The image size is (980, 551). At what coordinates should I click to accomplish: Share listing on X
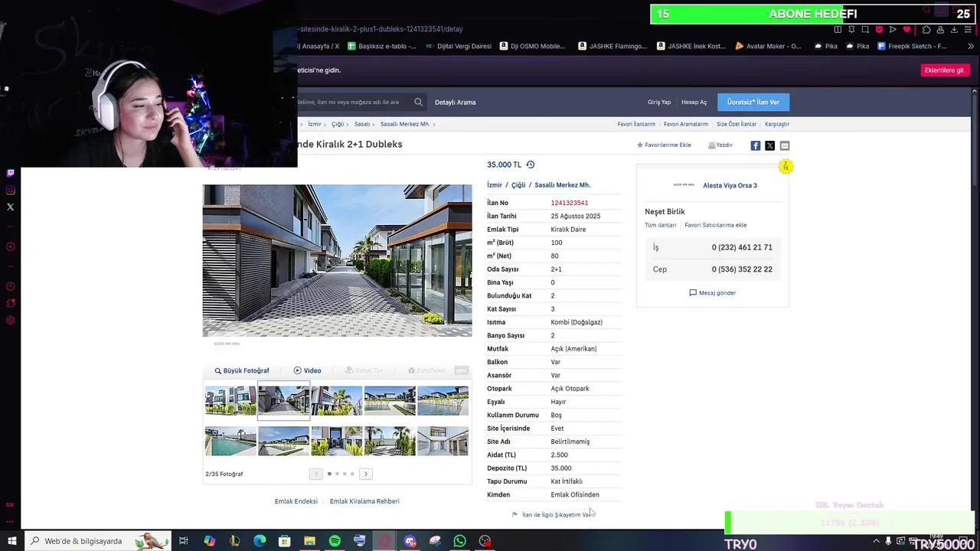pos(770,145)
